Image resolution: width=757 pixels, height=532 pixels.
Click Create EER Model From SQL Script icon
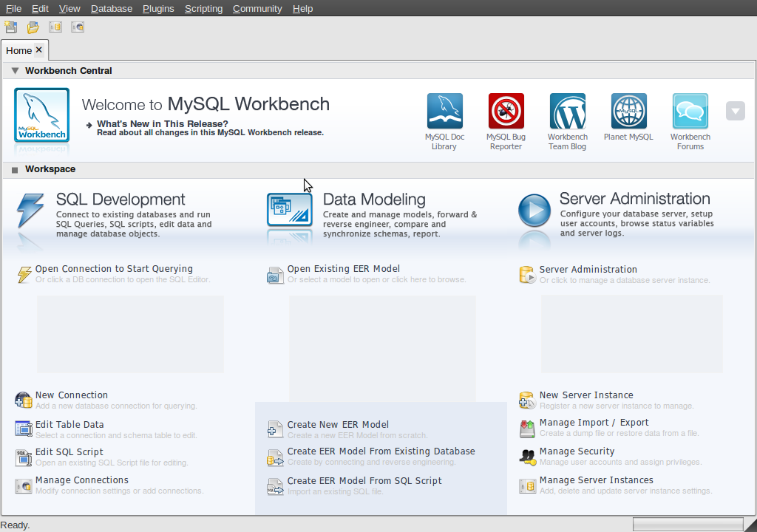tap(275, 486)
